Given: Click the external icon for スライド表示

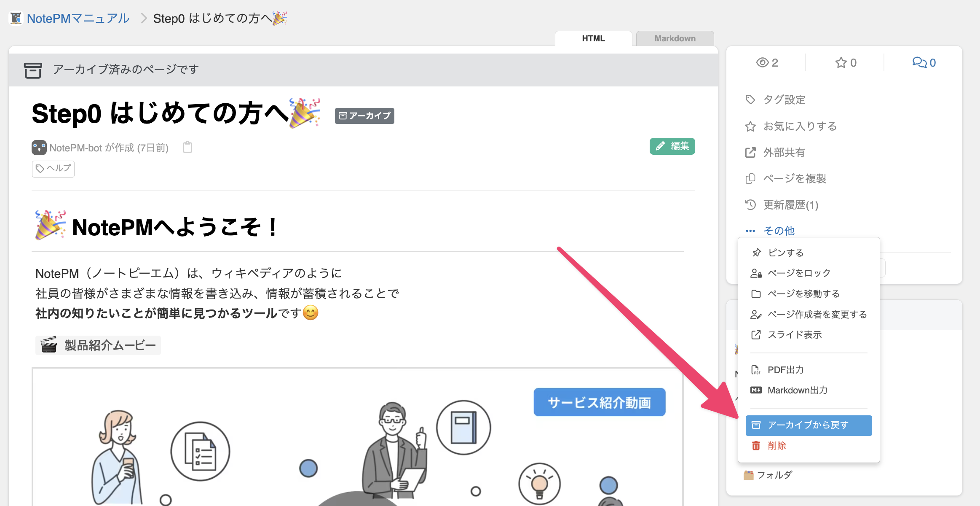Looking at the screenshot, I should (x=756, y=335).
